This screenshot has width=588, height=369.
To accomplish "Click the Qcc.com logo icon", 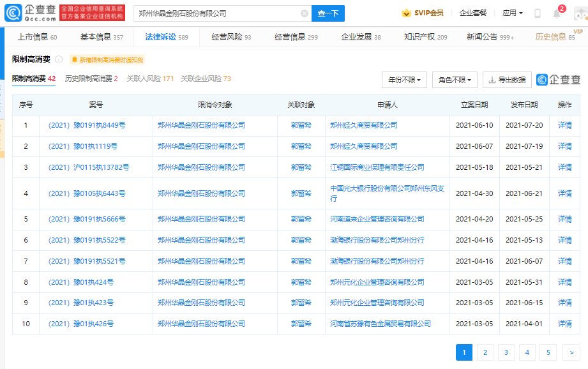I will tap(13, 13).
